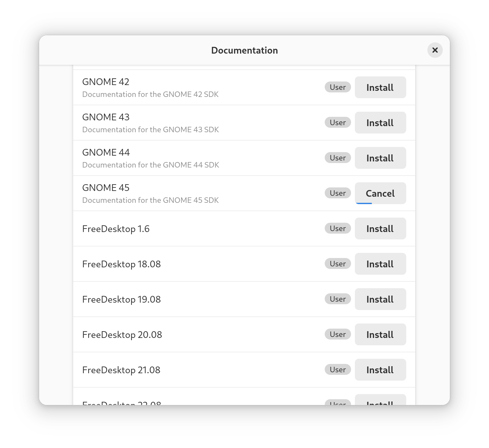489x448 pixels.
Task: Install GNOME 44 documentation
Action: [x=380, y=158]
